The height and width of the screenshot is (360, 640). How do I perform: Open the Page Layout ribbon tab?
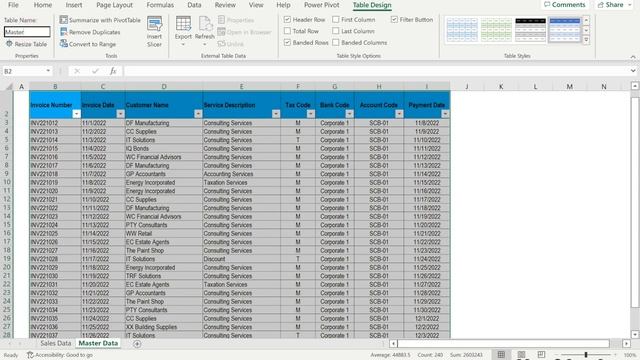[114, 5]
